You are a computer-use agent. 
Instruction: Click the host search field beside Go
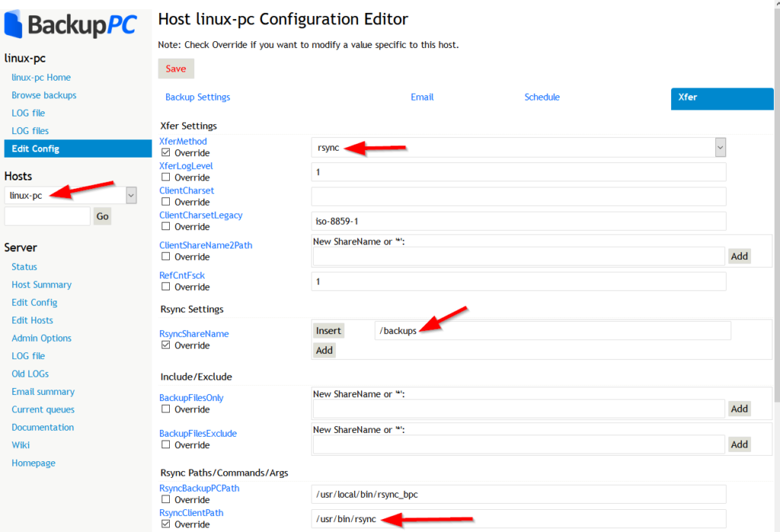(x=47, y=216)
